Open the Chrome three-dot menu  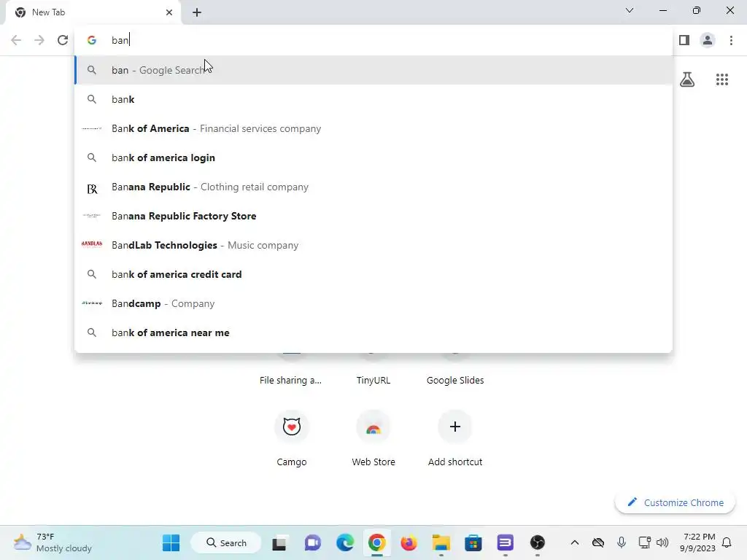(x=731, y=40)
